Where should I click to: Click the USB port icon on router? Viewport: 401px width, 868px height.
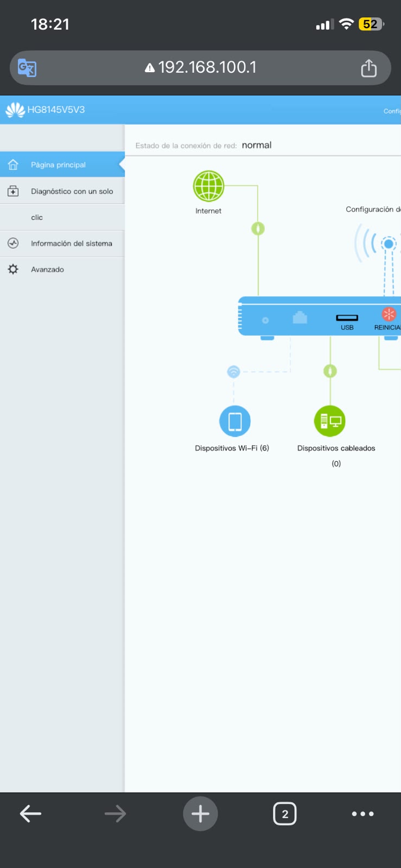347,318
